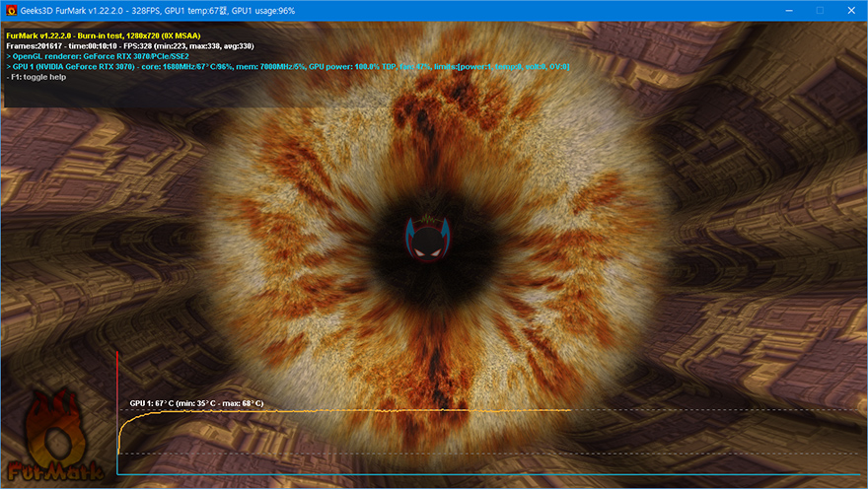868x489 pixels.
Task: Close the FurMark window
Action: [x=851, y=11]
